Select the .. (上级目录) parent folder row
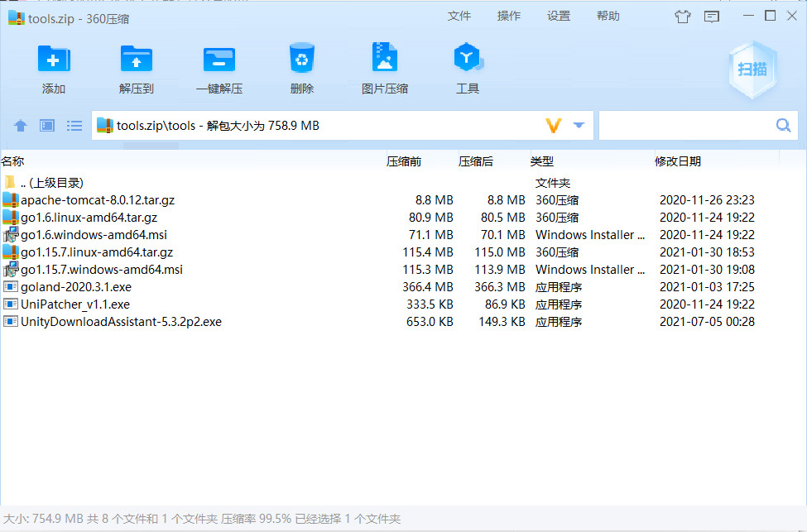This screenshot has width=807, height=532. pos(404,183)
